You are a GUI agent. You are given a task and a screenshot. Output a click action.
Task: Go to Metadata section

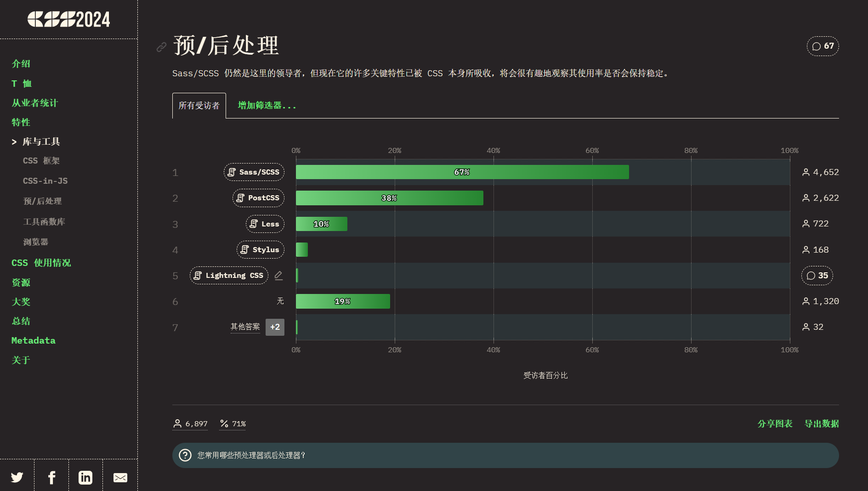pos(34,340)
